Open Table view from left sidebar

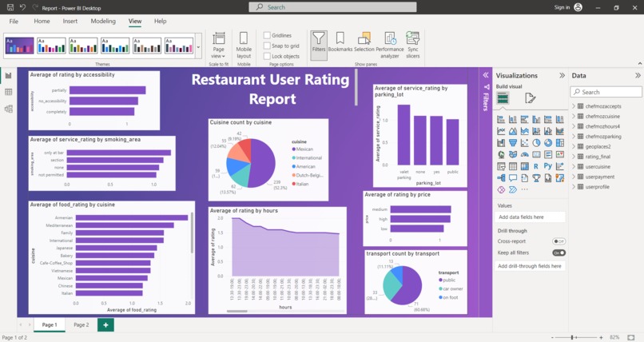(9, 92)
